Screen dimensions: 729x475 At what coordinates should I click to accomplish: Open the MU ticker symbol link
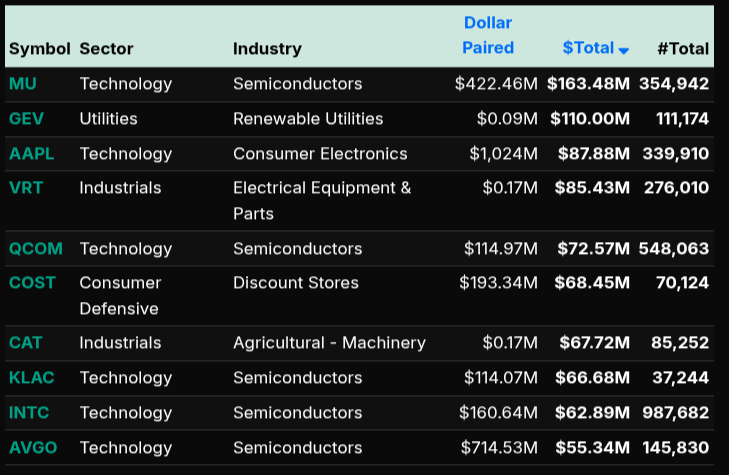[23, 84]
